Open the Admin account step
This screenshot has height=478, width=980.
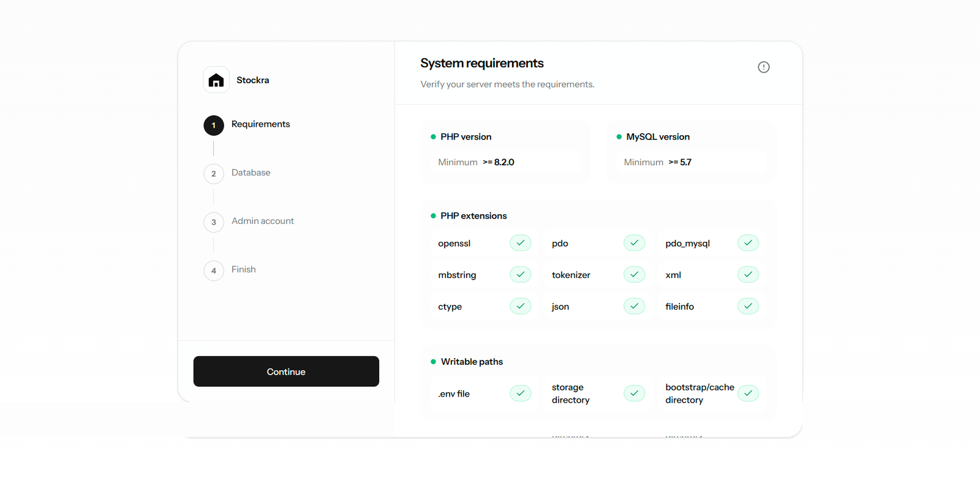tap(262, 221)
